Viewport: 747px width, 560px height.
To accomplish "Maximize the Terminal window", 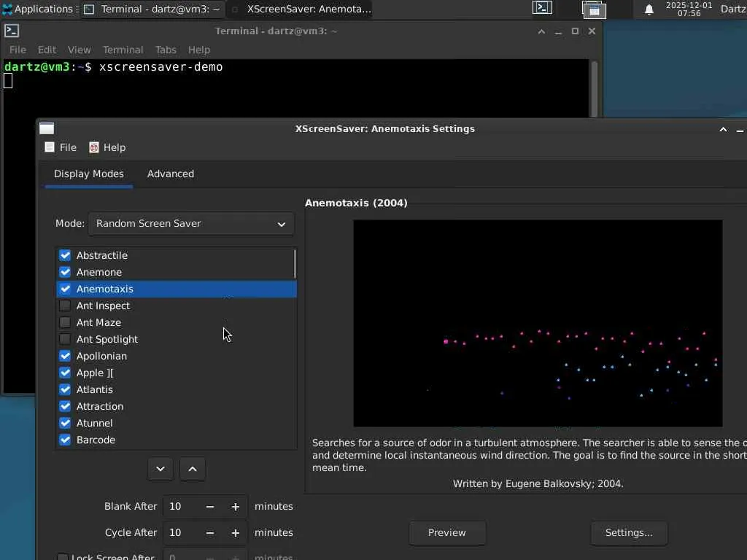I will [x=575, y=31].
